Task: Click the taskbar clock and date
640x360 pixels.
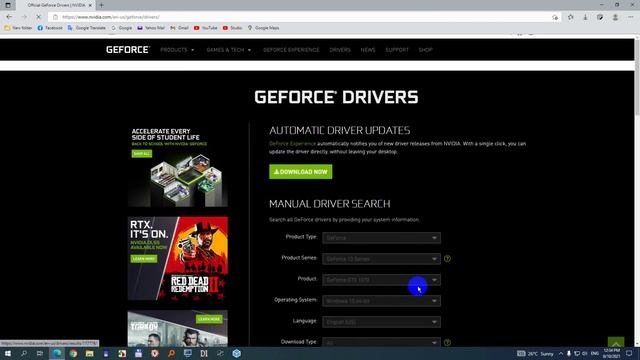Action: pos(611,353)
